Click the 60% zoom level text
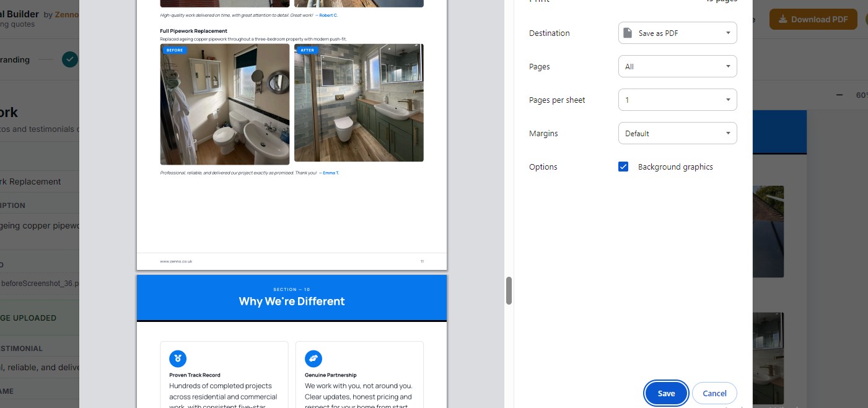868x408 pixels. click(x=862, y=95)
